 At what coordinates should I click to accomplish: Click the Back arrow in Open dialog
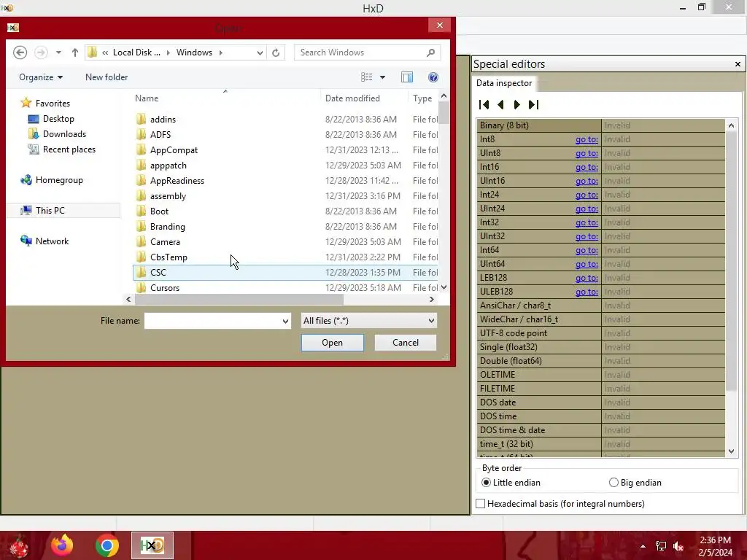[x=20, y=52]
